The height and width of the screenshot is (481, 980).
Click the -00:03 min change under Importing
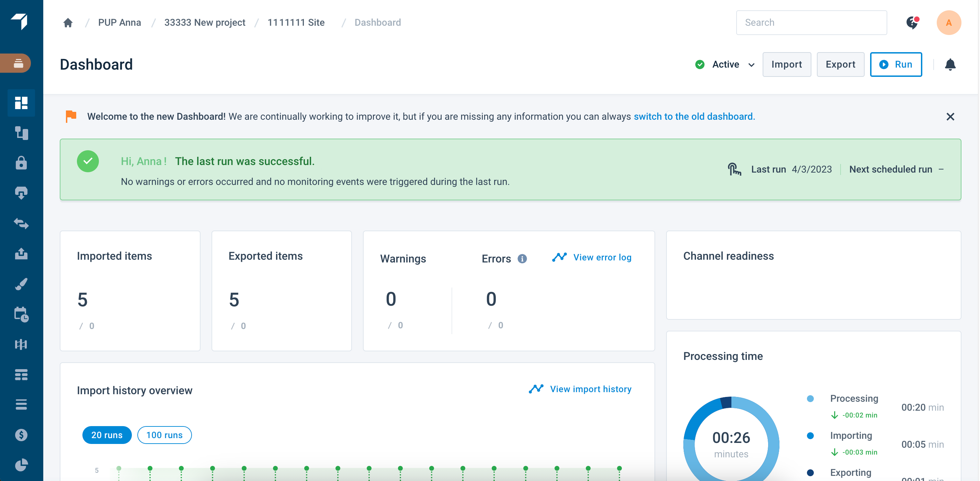[854, 452]
